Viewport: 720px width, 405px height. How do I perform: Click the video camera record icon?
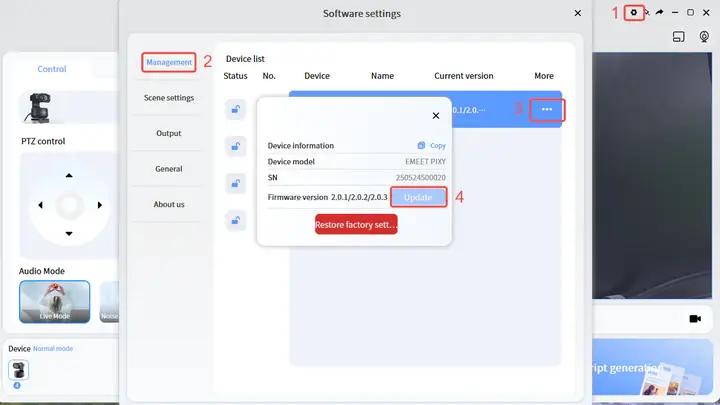(x=695, y=318)
